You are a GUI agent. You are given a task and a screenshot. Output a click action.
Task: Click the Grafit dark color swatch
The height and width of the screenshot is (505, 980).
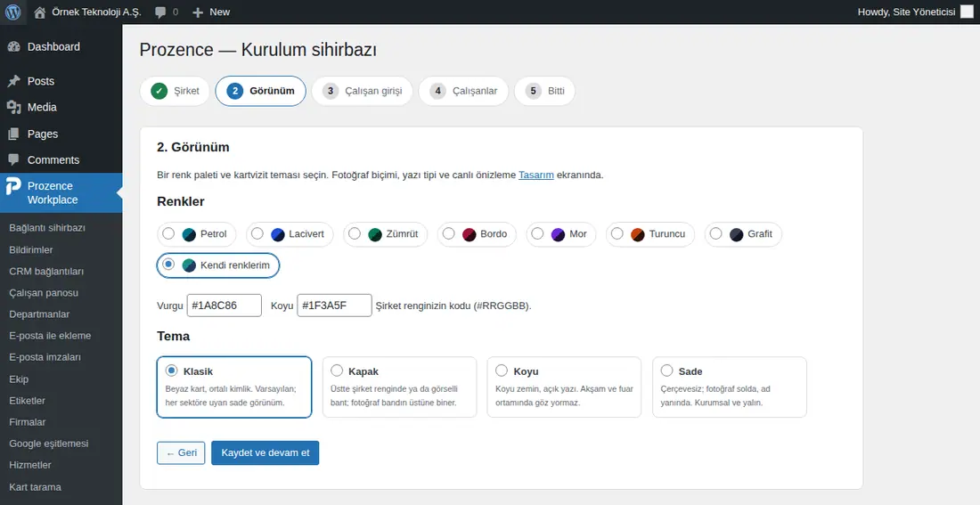click(736, 234)
